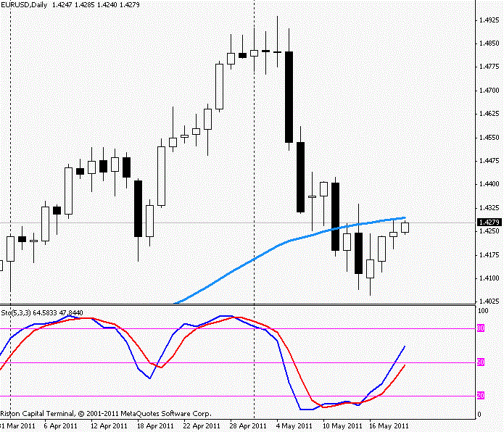The width and height of the screenshot is (504, 432).
Task: Click the 1.4625 price scale value
Action: coord(489,114)
